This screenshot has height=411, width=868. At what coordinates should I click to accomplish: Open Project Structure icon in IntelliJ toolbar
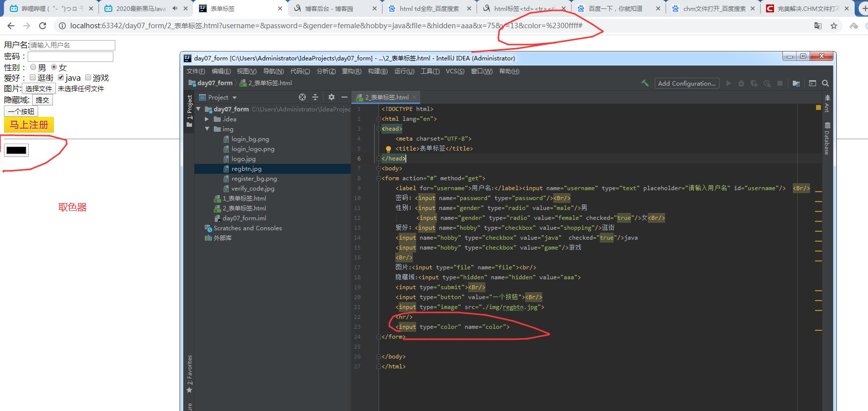[796, 83]
